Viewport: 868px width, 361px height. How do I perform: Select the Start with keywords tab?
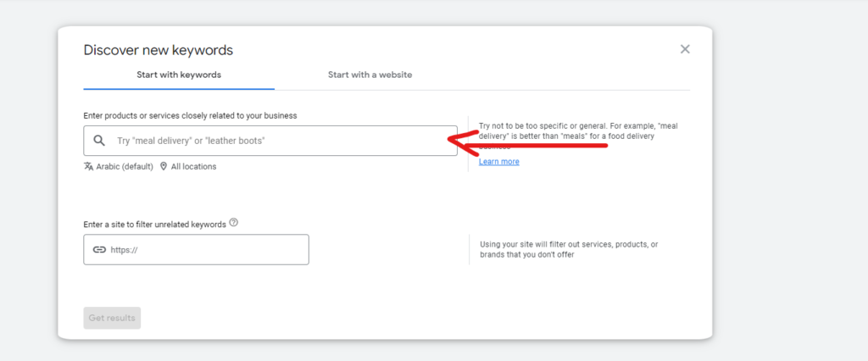(x=179, y=75)
